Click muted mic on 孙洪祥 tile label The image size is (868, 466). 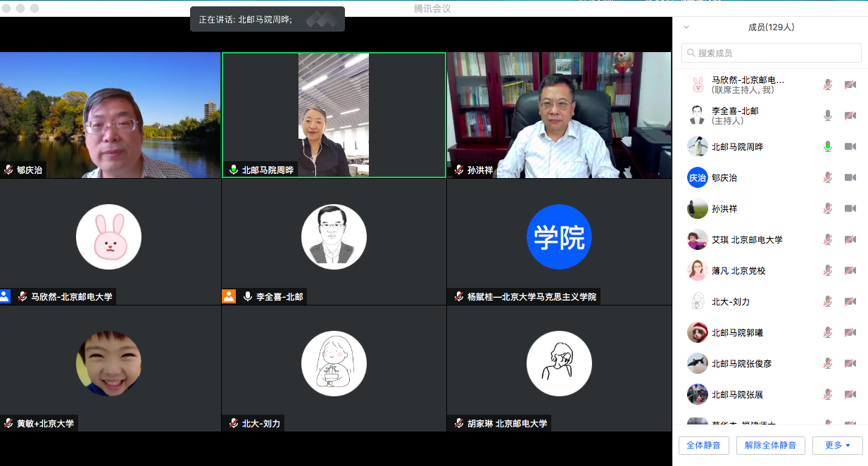coord(459,170)
